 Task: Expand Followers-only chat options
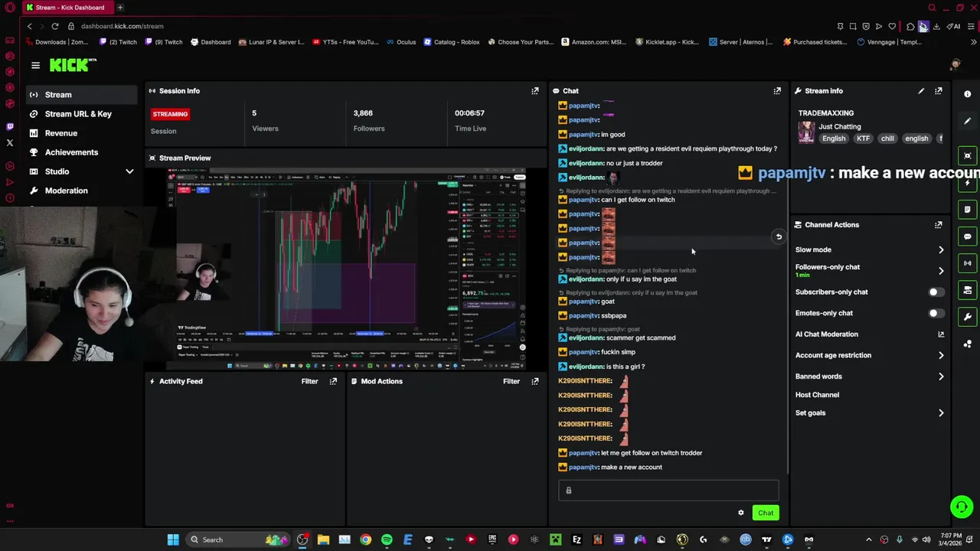coord(941,271)
